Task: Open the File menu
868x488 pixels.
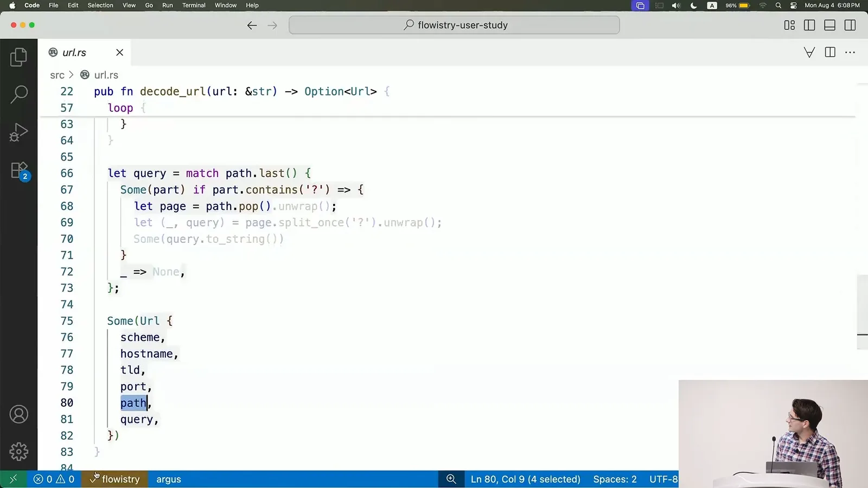Action: pyautogui.click(x=53, y=5)
